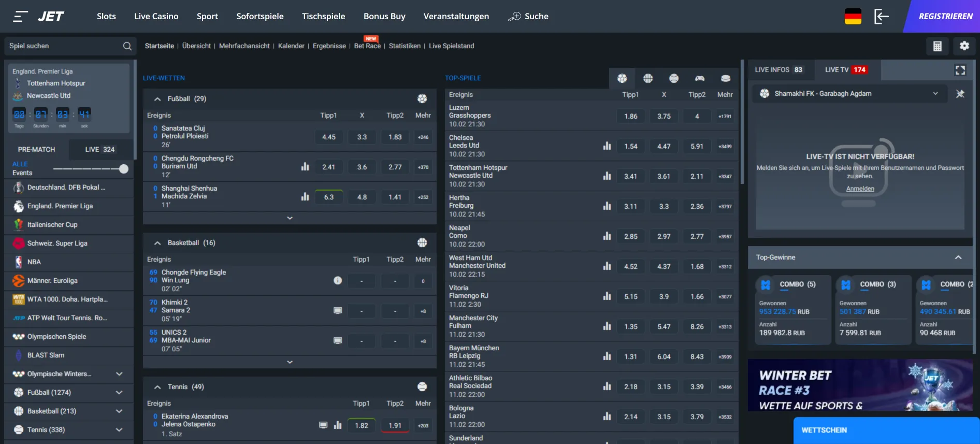Switch to PRE-MATCH mode
Screen dimensions: 980x444
(36, 149)
